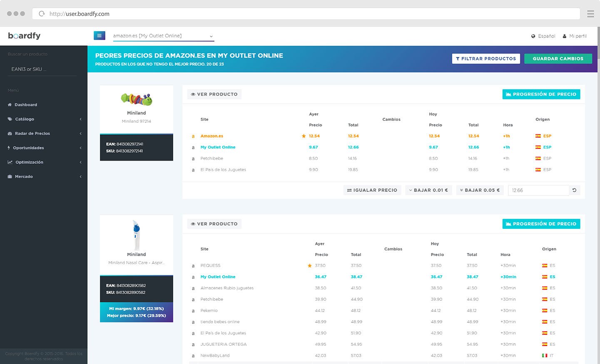Toggle the sidebar with the blue menu icon
Screen dimensions: 600x364
tap(99, 36)
